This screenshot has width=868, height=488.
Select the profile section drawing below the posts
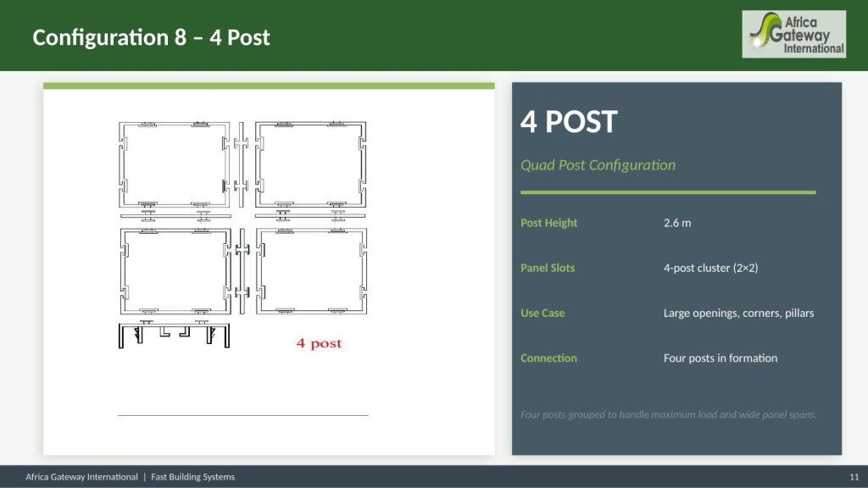click(174, 335)
